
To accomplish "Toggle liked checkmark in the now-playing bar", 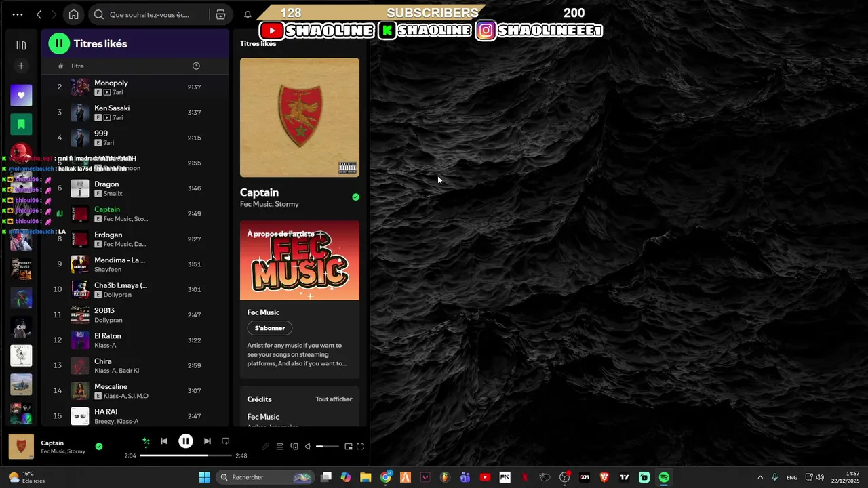I will click(99, 447).
